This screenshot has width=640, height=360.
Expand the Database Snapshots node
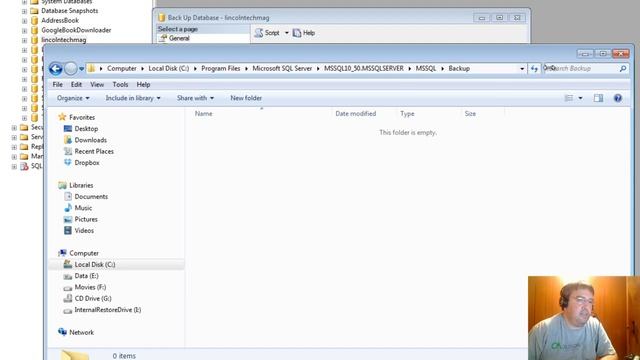(24, 11)
